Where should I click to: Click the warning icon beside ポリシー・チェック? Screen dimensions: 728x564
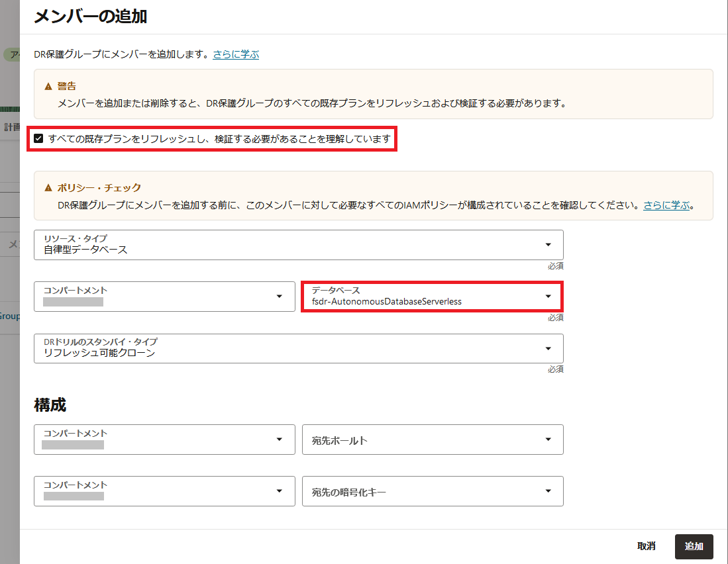(x=48, y=188)
